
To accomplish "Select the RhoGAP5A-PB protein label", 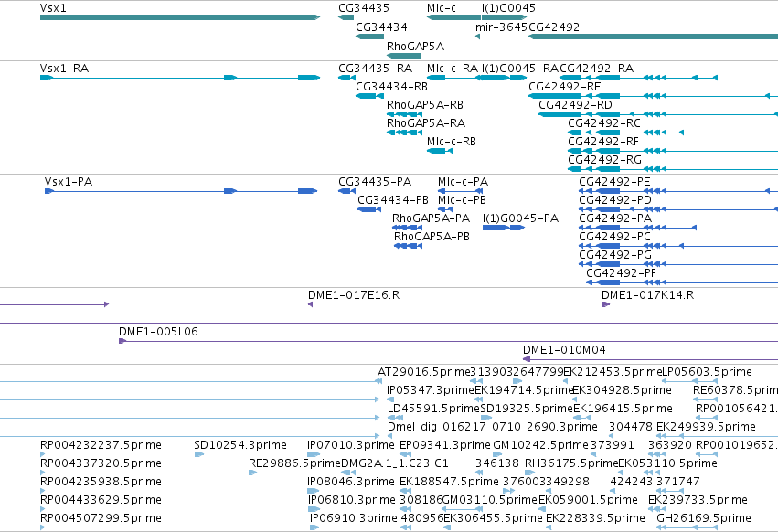I will point(432,237).
